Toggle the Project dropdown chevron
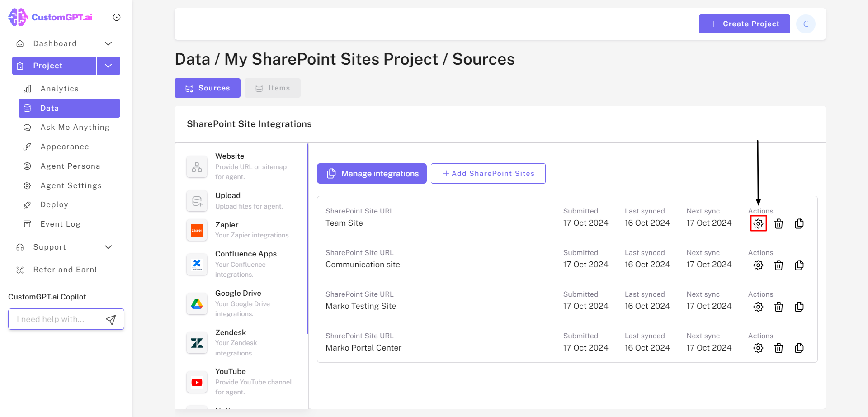 point(108,66)
